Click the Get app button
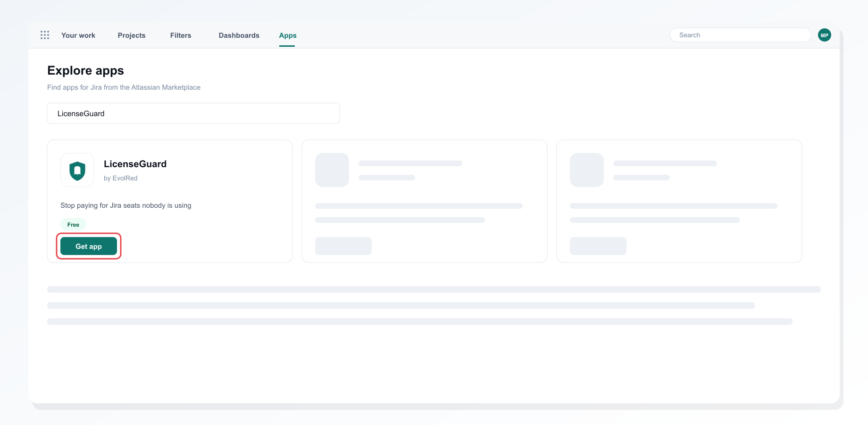 tap(89, 246)
